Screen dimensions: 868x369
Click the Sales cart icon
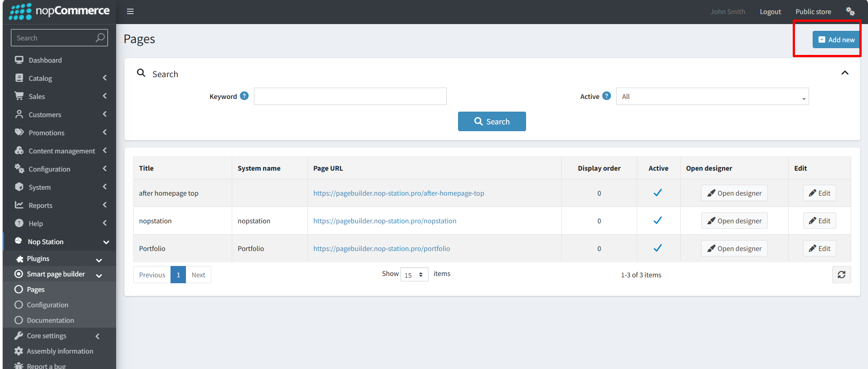19,96
